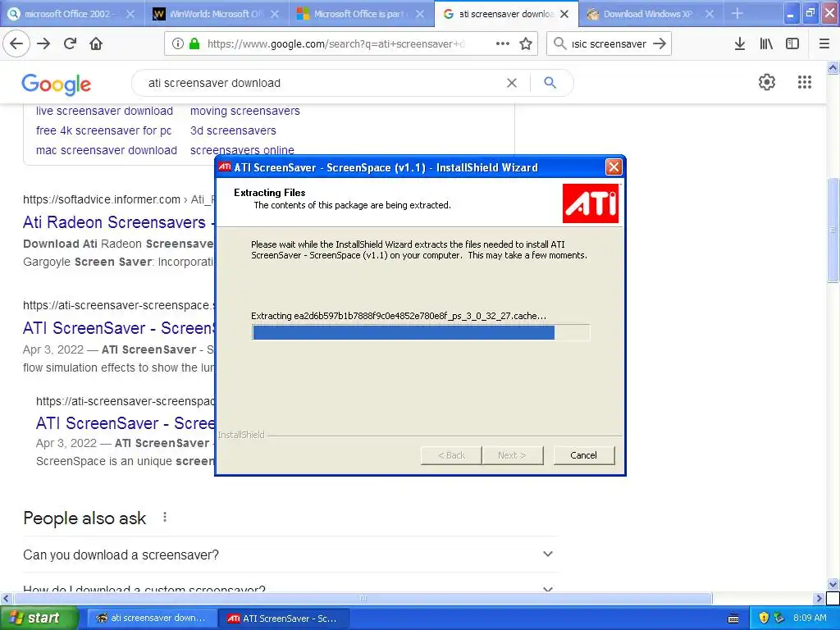840x630 pixels.
Task: Click the installer Back button
Action: pos(451,454)
